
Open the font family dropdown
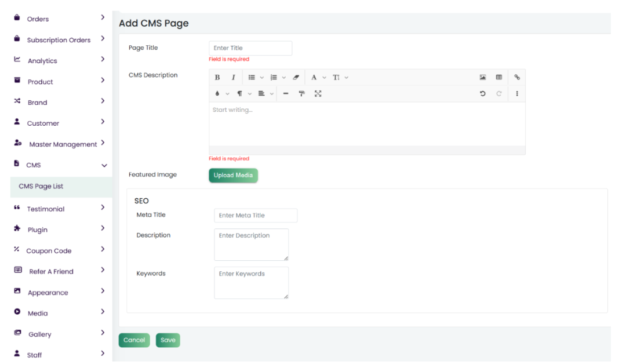click(317, 78)
